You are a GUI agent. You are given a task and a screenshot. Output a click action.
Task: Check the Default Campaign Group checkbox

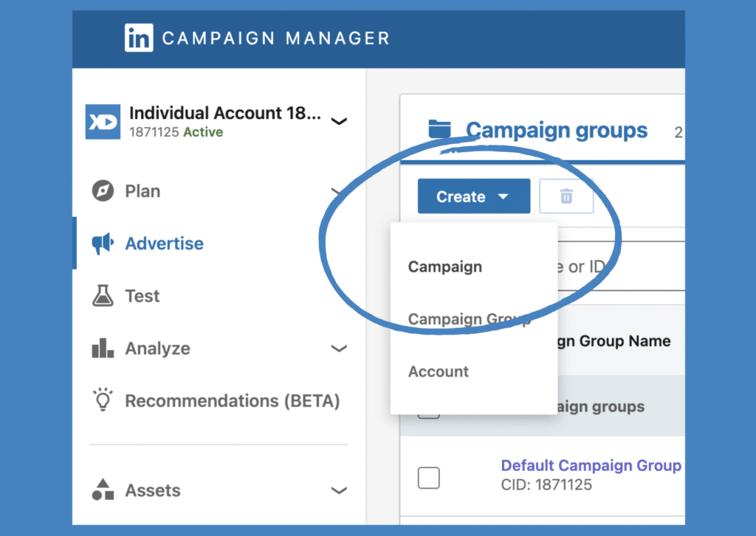429,478
